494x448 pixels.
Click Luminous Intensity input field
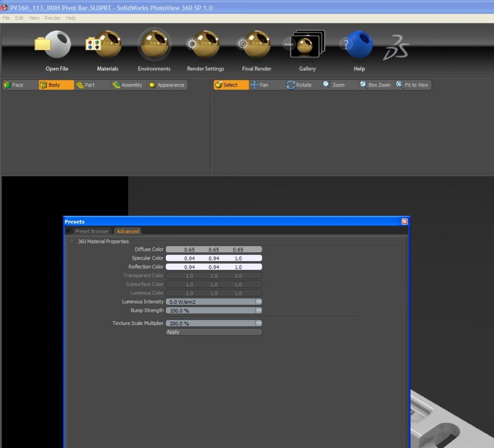pos(210,302)
